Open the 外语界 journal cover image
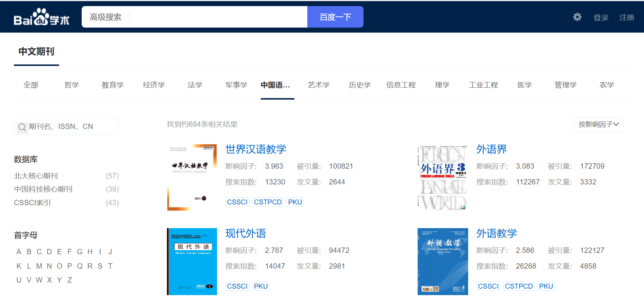 click(442, 177)
